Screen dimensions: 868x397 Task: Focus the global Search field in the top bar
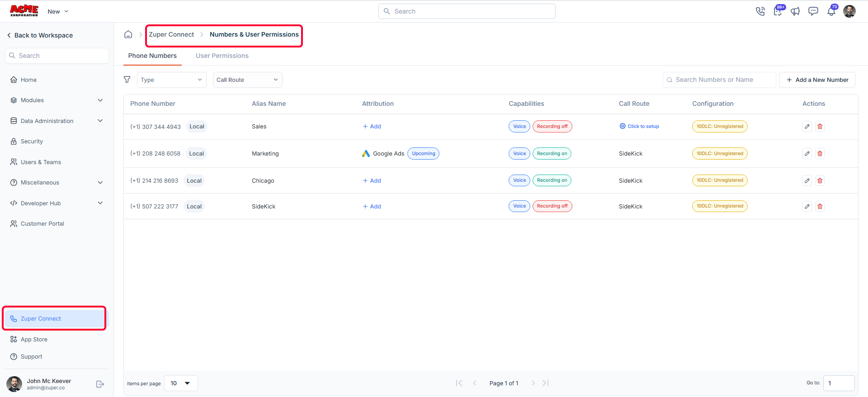[x=467, y=11]
